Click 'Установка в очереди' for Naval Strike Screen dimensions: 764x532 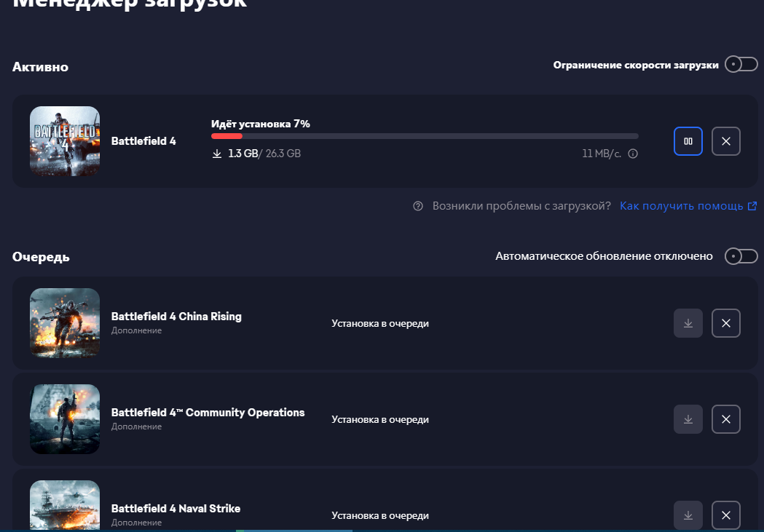(x=380, y=515)
